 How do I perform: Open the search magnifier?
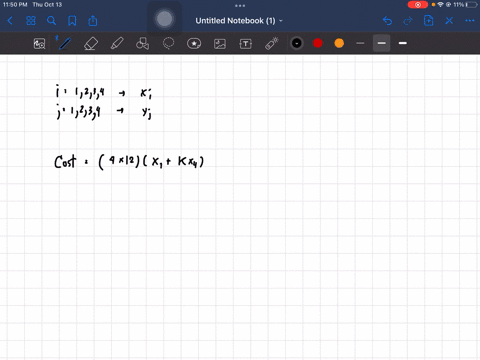51,21
